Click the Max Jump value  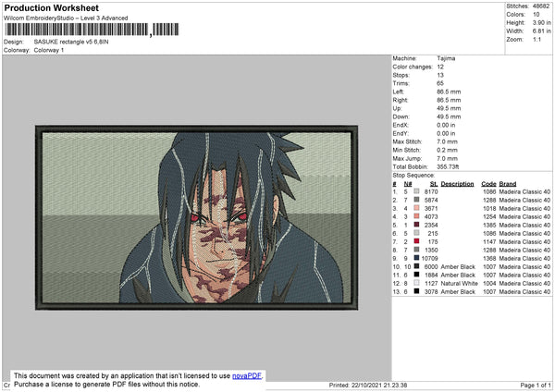pyautogui.click(x=447, y=158)
